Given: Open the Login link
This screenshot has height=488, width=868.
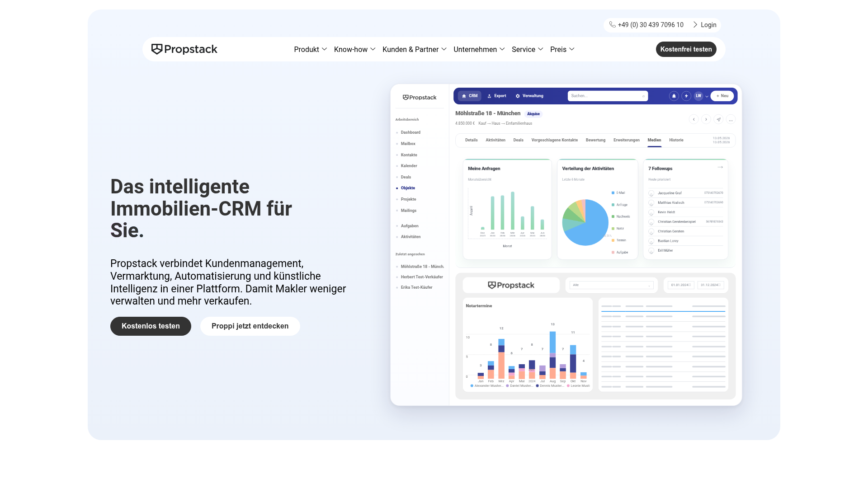Looking at the screenshot, I should (x=705, y=25).
